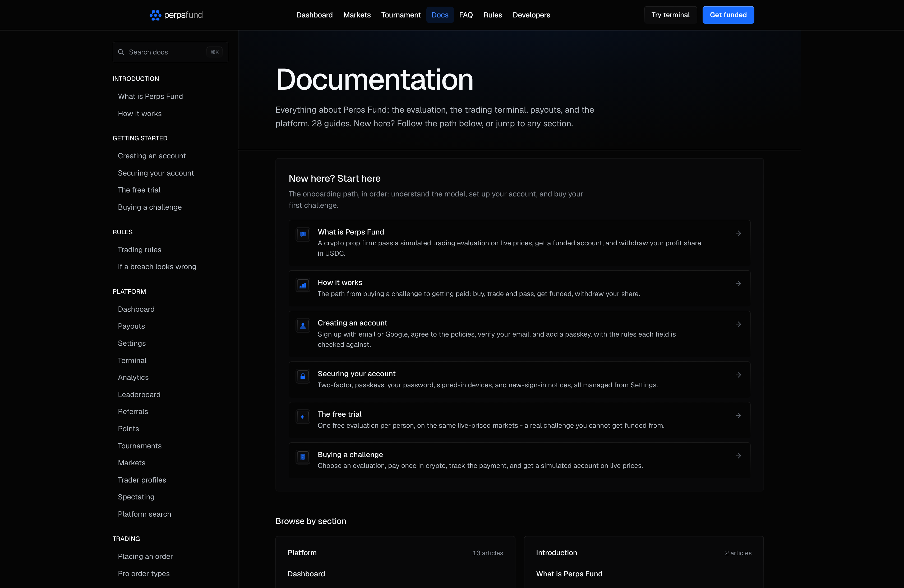Open sidebar link Payouts
Viewport: 904px width, 588px height.
(x=131, y=326)
